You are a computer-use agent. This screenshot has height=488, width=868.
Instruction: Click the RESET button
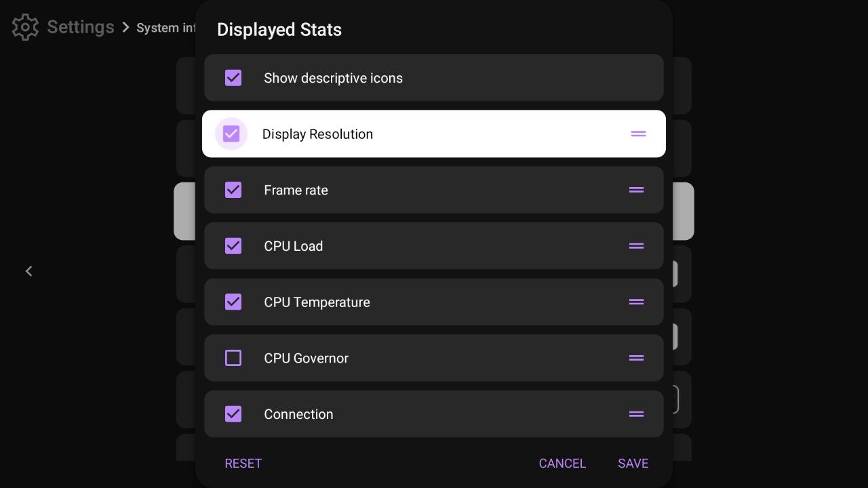coord(243,463)
